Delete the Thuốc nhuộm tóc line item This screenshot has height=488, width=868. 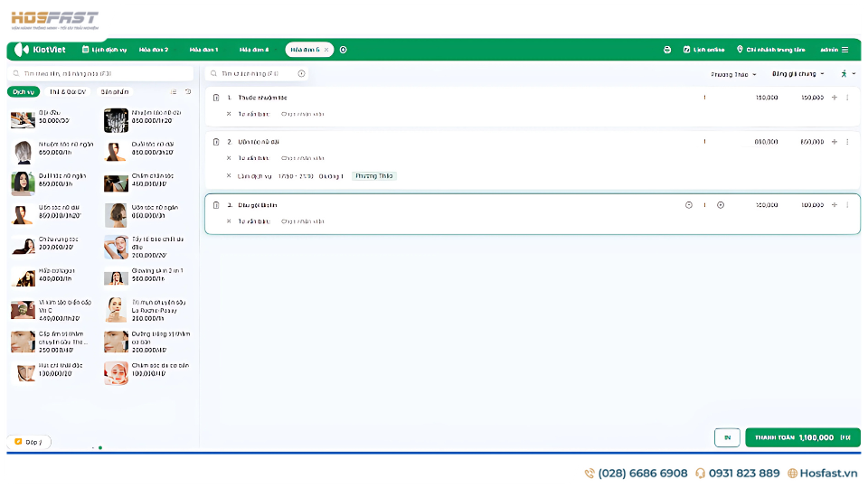click(216, 98)
